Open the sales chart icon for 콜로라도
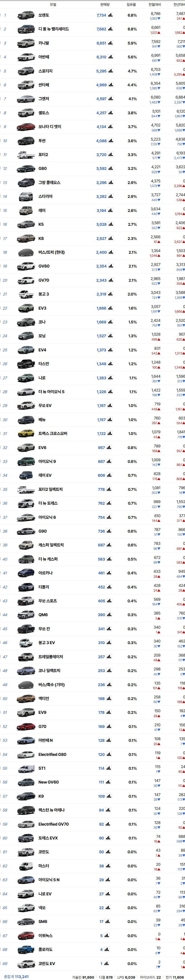The width and height of the screenshot is (185, 980). click(x=107, y=950)
